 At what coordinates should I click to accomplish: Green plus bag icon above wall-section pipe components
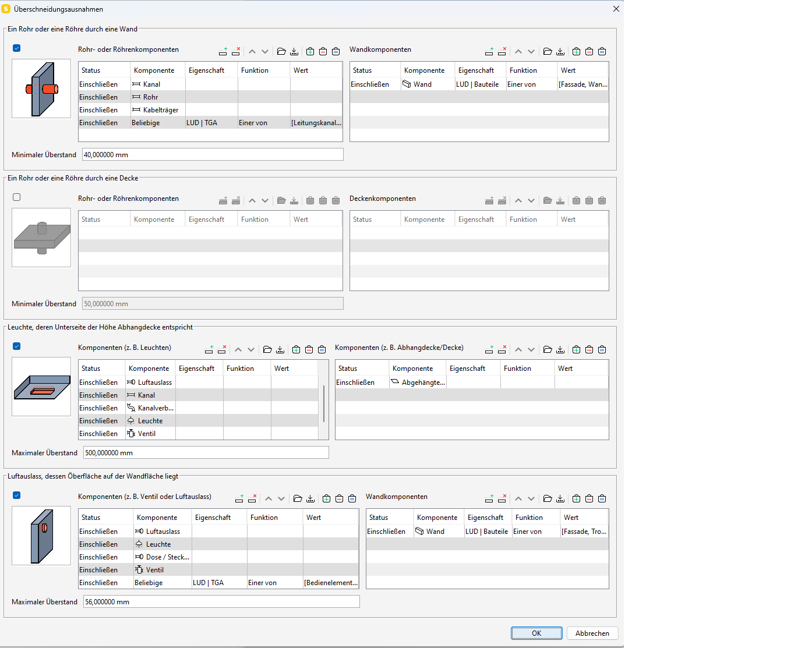(310, 51)
